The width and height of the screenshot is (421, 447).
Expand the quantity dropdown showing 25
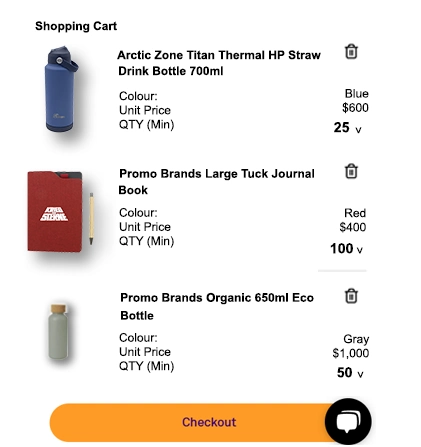(x=348, y=128)
